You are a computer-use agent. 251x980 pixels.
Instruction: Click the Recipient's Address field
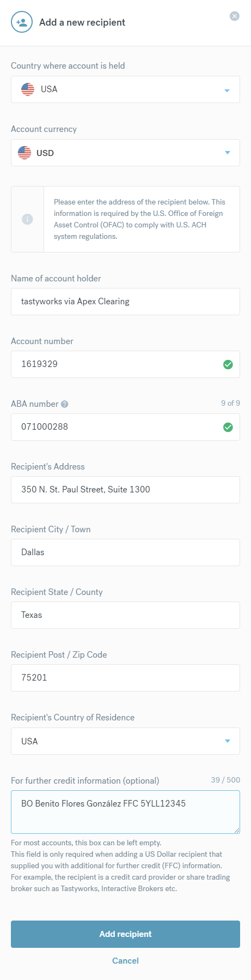click(x=125, y=490)
